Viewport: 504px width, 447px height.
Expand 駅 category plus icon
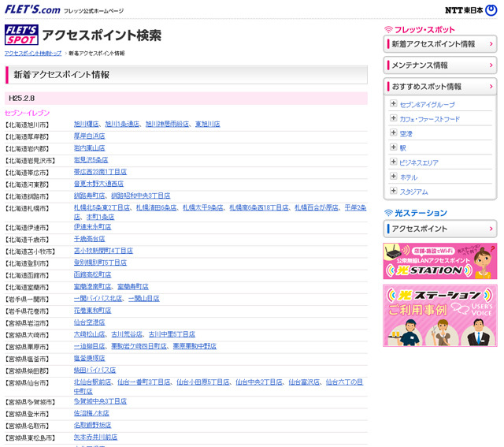[x=394, y=147]
